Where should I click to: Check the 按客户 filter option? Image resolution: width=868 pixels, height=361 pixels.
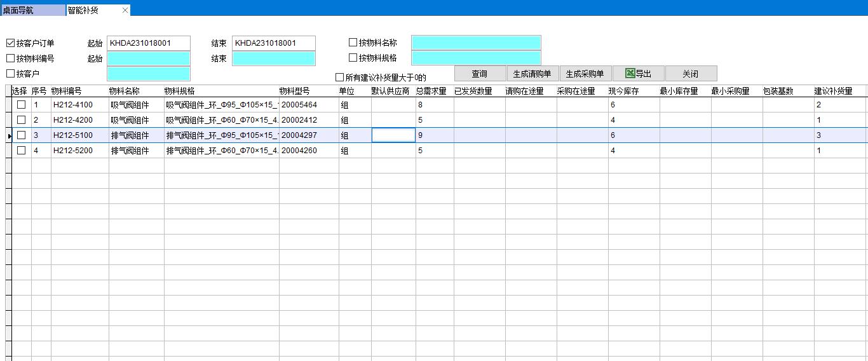(10, 74)
